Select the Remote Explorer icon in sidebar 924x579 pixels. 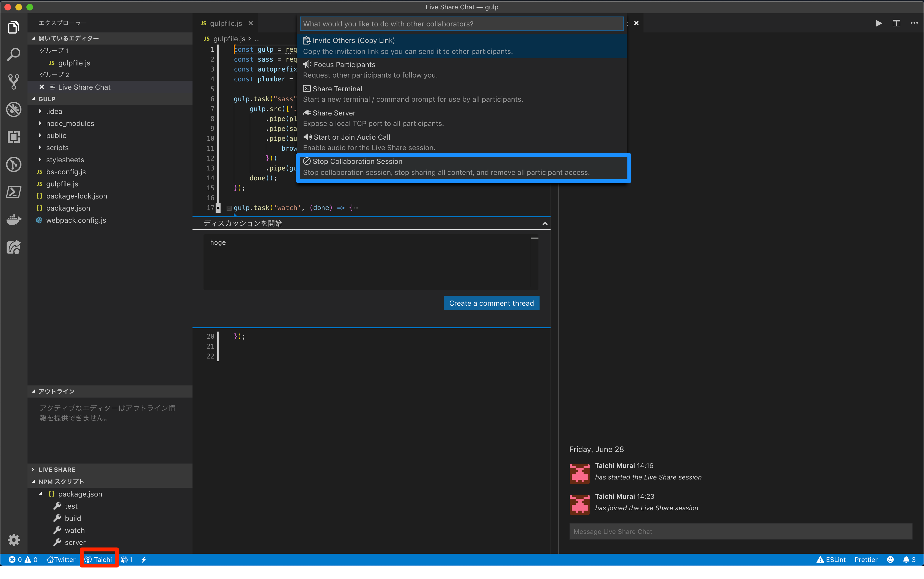point(14,137)
